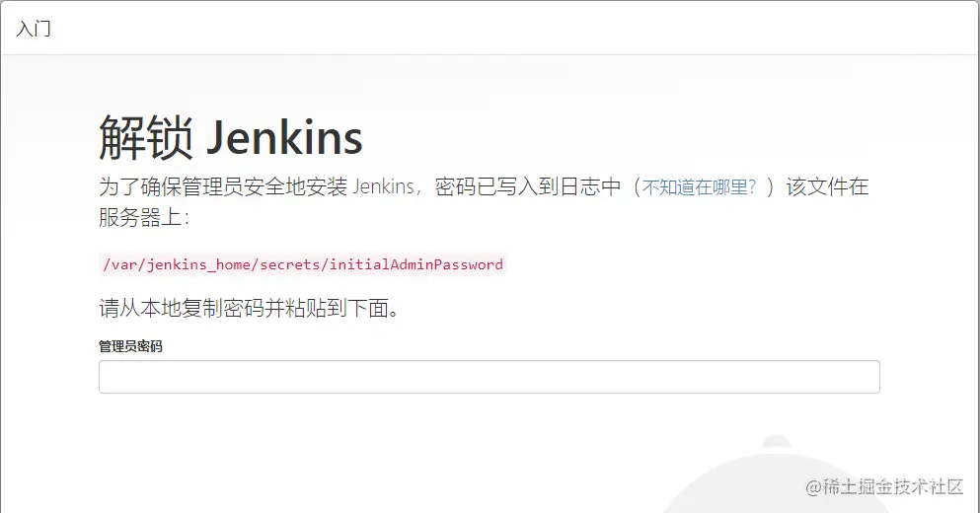Click the 解锁 characters in the heading
This screenshot has height=513, width=980.
[x=146, y=137]
